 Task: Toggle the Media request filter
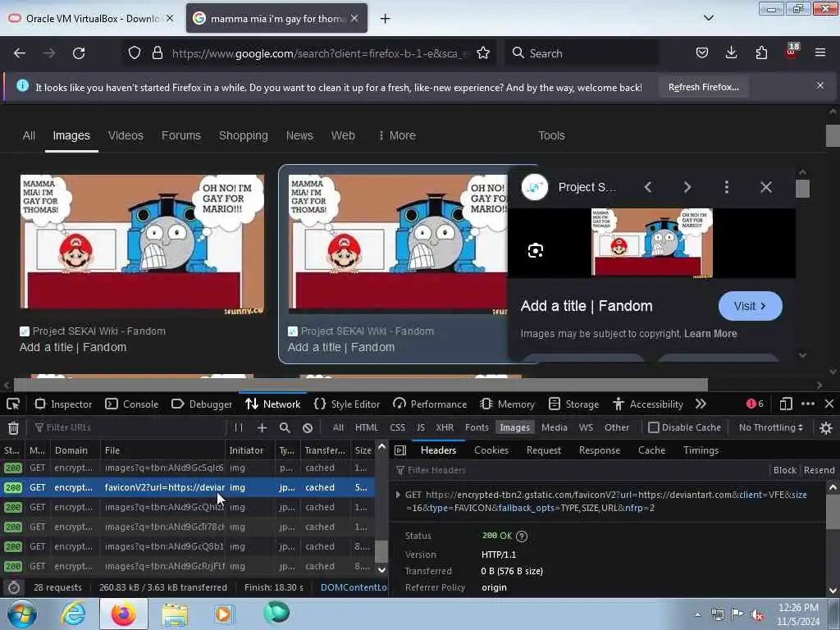click(x=555, y=427)
